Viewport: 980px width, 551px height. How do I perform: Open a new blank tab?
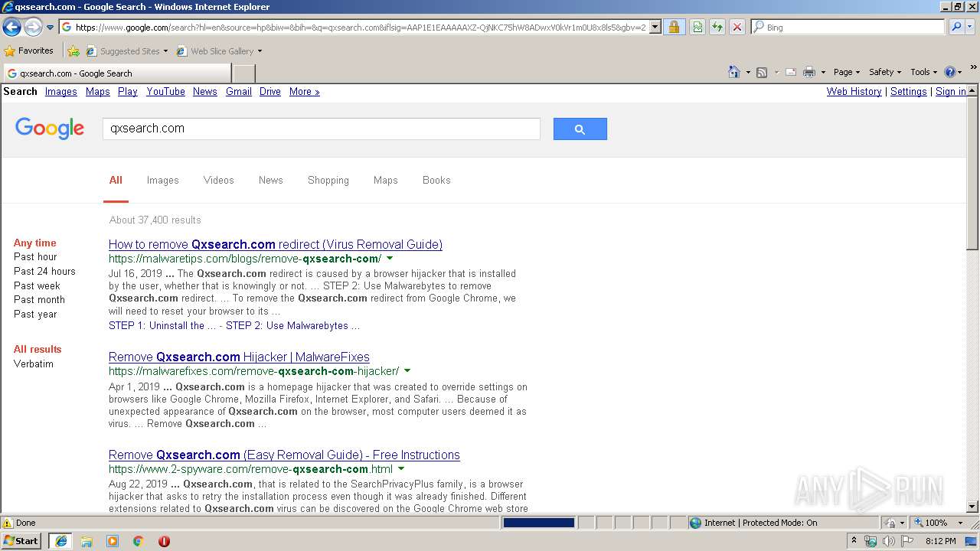[243, 73]
